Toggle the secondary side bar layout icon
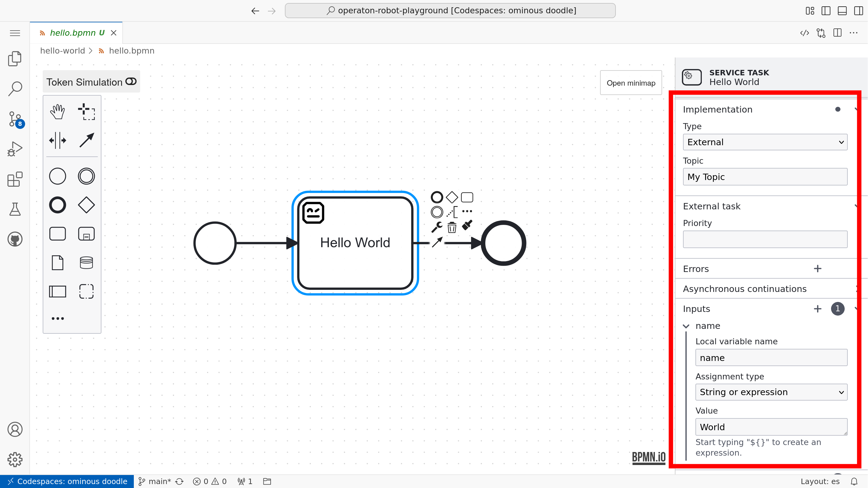 858,11
